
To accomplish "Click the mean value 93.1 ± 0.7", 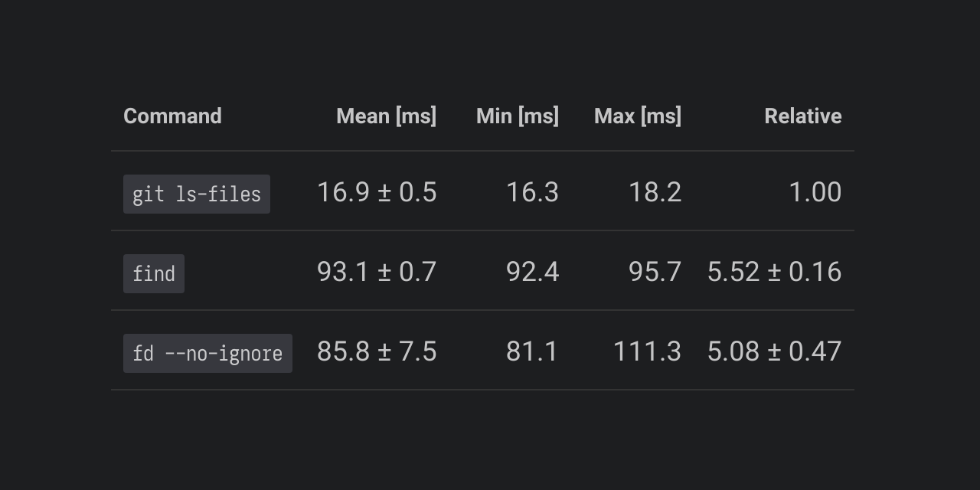I will [x=377, y=272].
